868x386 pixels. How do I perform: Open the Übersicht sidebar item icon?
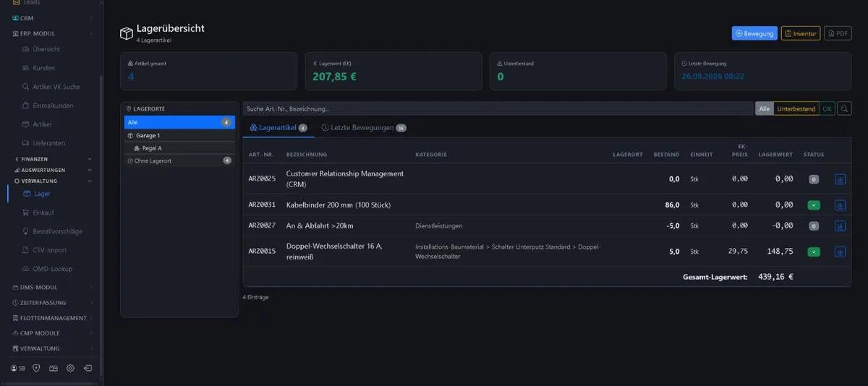tap(26, 49)
